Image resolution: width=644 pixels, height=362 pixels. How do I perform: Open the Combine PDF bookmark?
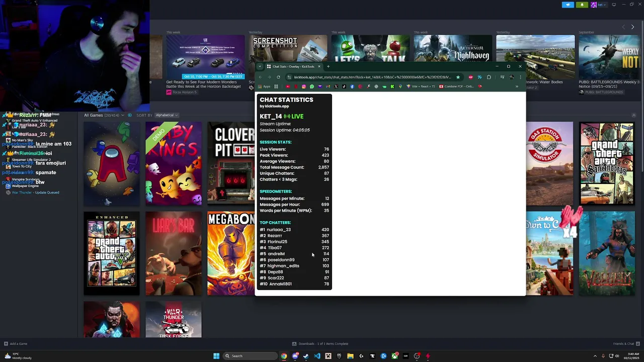click(x=457, y=86)
